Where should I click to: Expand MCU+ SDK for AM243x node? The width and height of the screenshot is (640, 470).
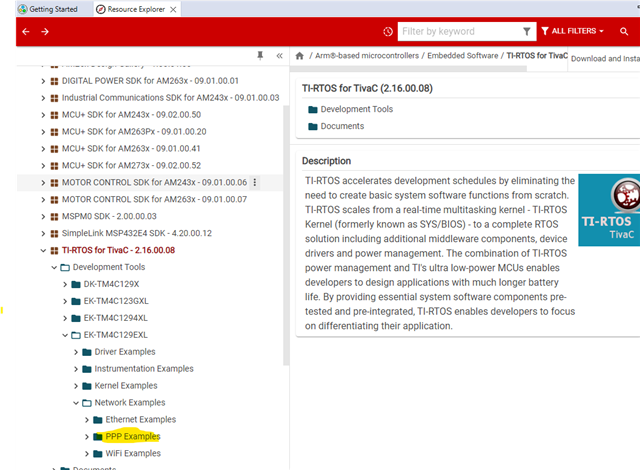coord(43,115)
